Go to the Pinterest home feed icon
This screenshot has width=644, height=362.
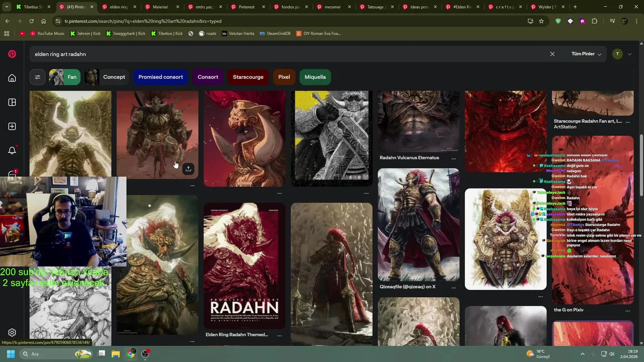tap(12, 78)
